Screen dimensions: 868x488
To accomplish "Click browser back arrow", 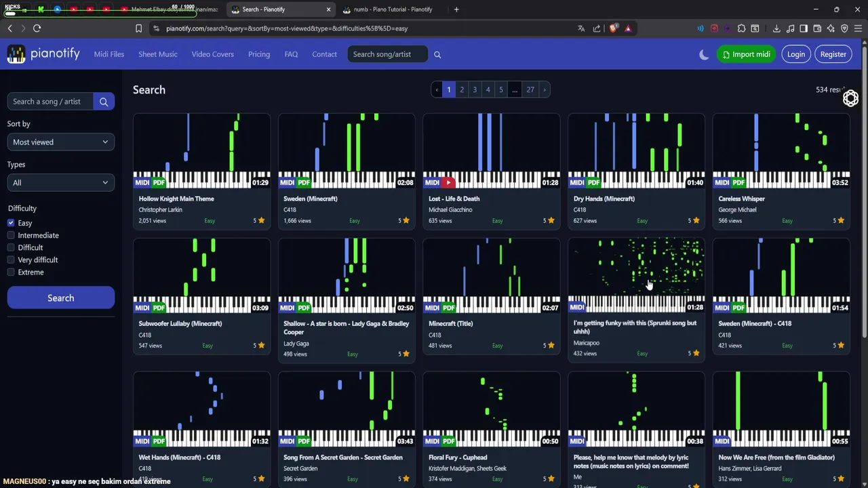I will point(9,28).
